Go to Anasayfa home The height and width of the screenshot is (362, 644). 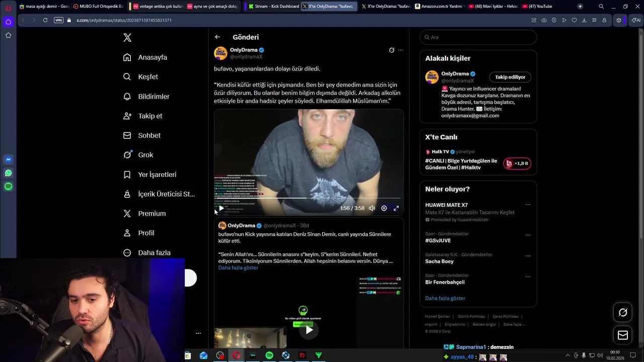coord(145,57)
